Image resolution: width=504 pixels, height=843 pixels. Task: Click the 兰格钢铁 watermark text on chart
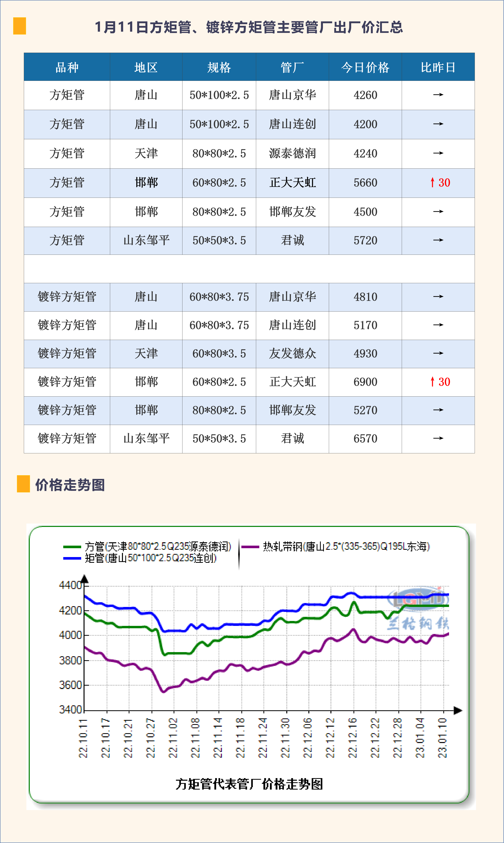tap(418, 623)
